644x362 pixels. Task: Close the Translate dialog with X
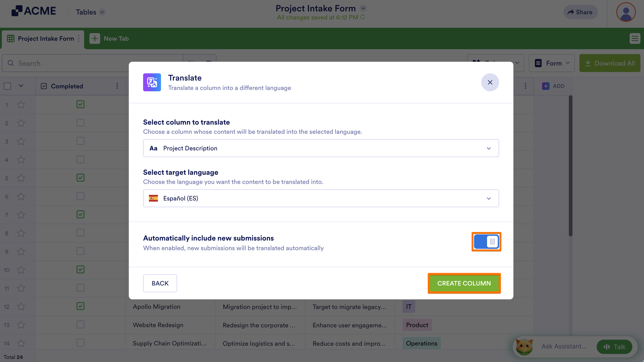click(490, 82)
